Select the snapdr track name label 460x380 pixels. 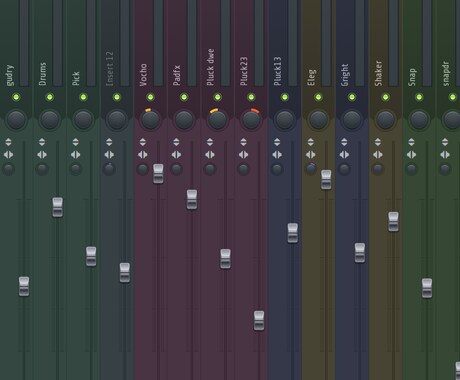pos(446,74)
